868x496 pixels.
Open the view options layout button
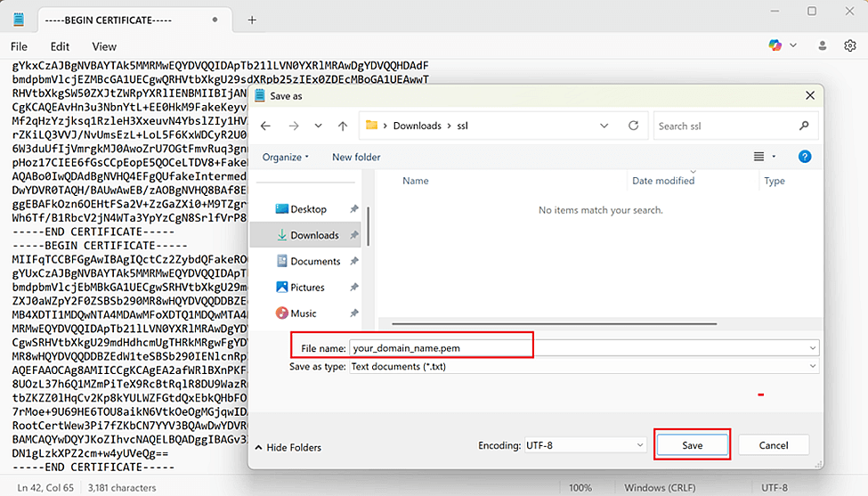(x=759, y=157)
